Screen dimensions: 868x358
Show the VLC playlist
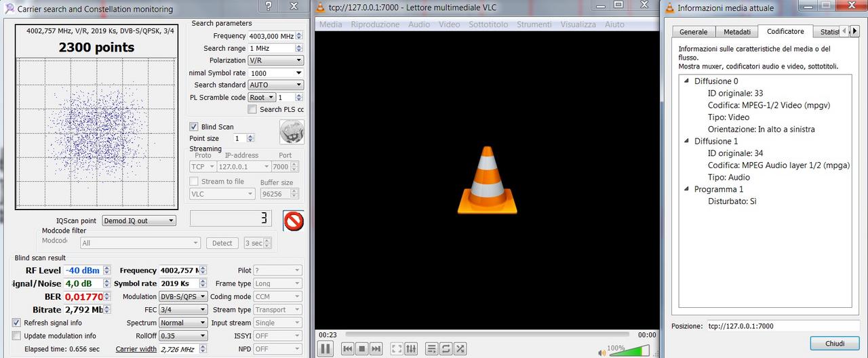(x=432, y=349)
